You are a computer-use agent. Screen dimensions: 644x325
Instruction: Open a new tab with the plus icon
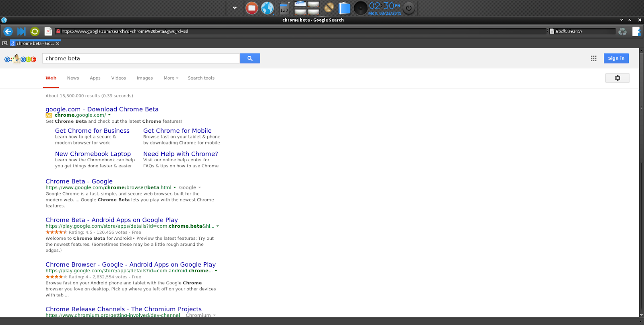tap(5, 43)
